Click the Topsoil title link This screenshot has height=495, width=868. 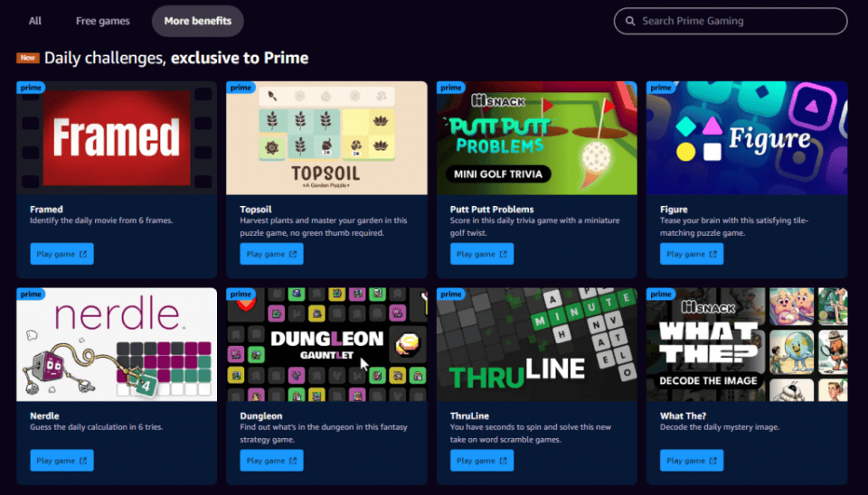[x=256, y=209]
